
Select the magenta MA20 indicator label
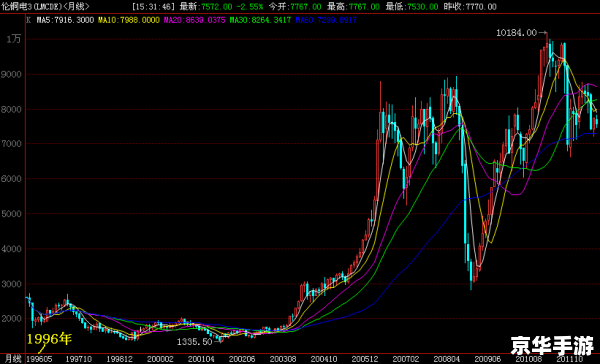[194, 20]
